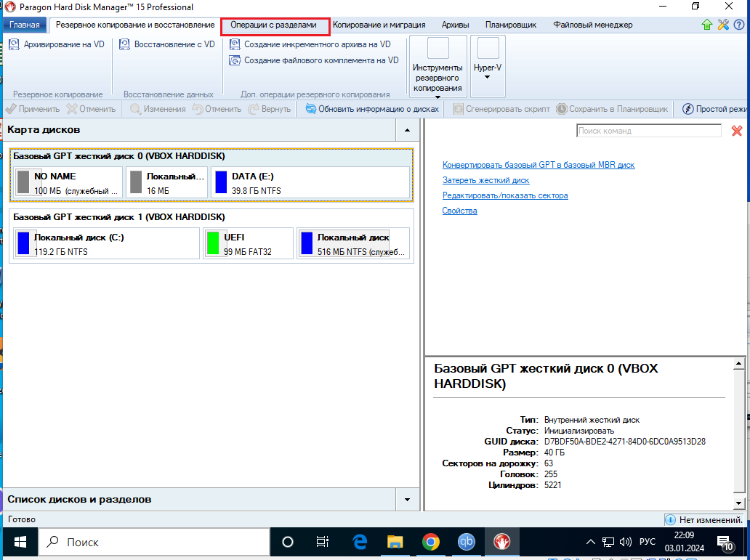Click the green home arrow icon
Image resolution: width=750 pixels, height=560 pixels.
[x=706, y=25]
